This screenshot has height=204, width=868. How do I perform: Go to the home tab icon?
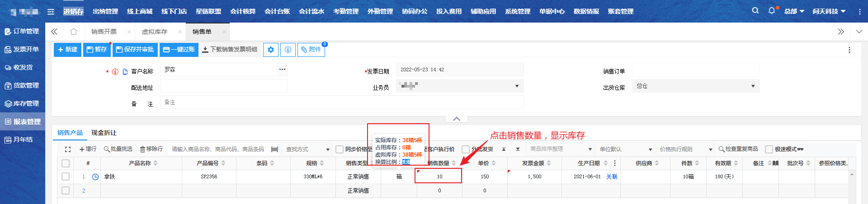click(74, 32)
